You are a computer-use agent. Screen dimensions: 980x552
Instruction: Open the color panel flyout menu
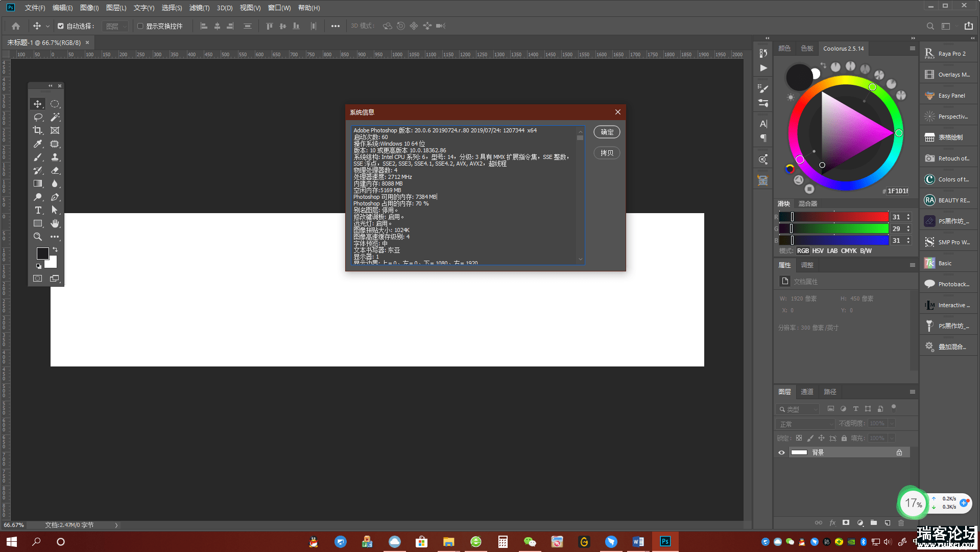pyautogui.click(x=912, y=49)
